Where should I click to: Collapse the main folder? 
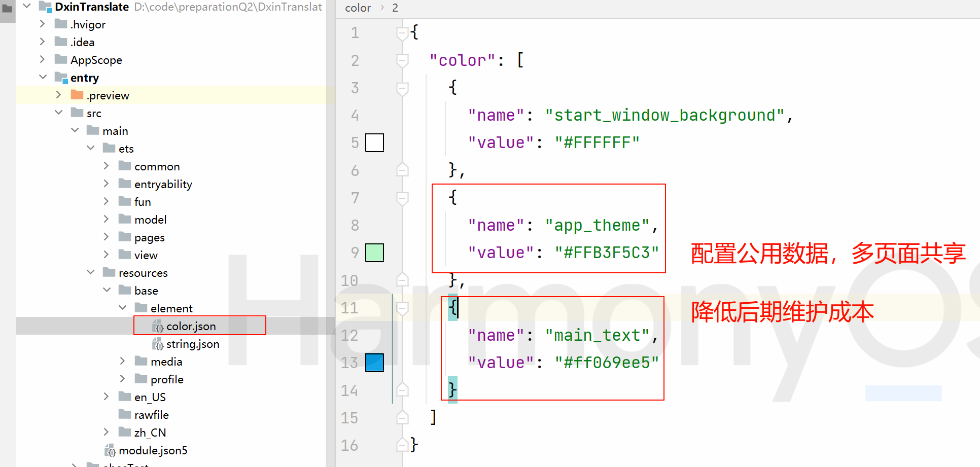[x=75, y=130]
